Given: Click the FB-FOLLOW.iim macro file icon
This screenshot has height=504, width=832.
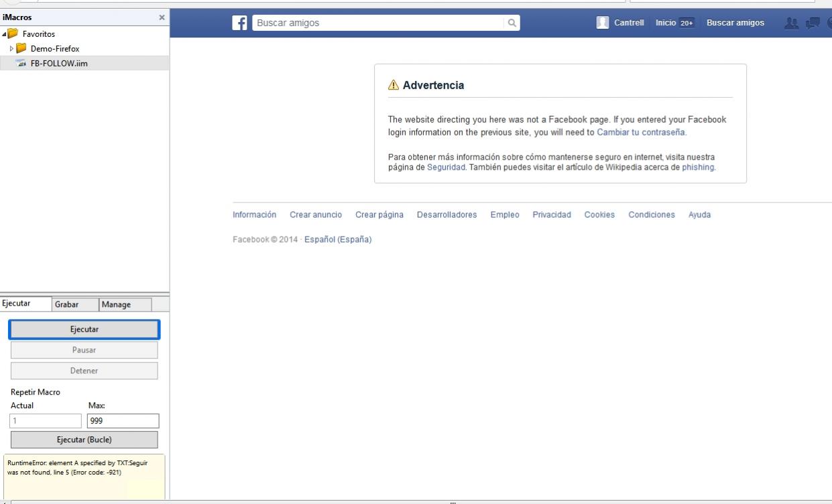Looking at the screenshot, I should [21, 64].
